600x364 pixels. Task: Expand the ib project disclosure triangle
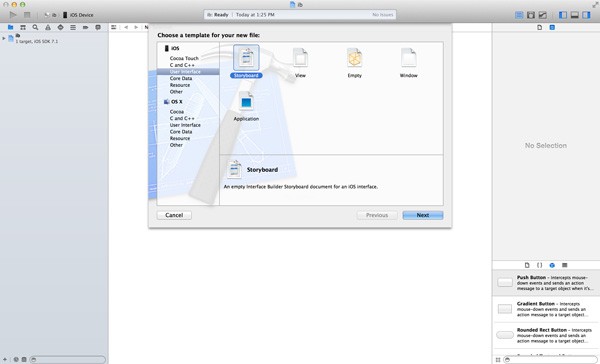(x=4, y=38)
